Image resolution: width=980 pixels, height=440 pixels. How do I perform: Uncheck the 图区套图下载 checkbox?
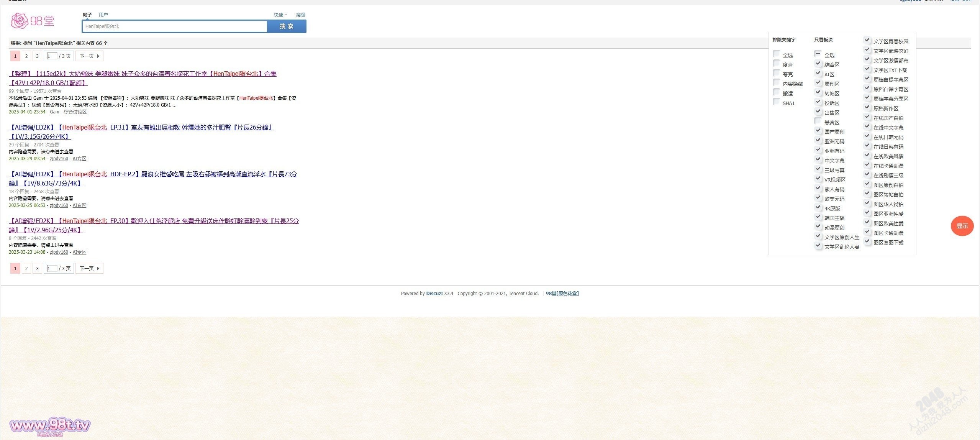(867, 241)
